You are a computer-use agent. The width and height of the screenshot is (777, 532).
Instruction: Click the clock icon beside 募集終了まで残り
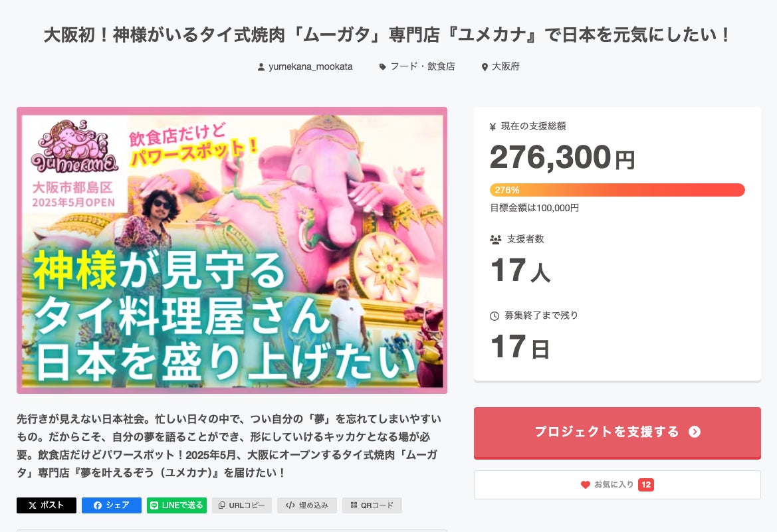[495, 315]
